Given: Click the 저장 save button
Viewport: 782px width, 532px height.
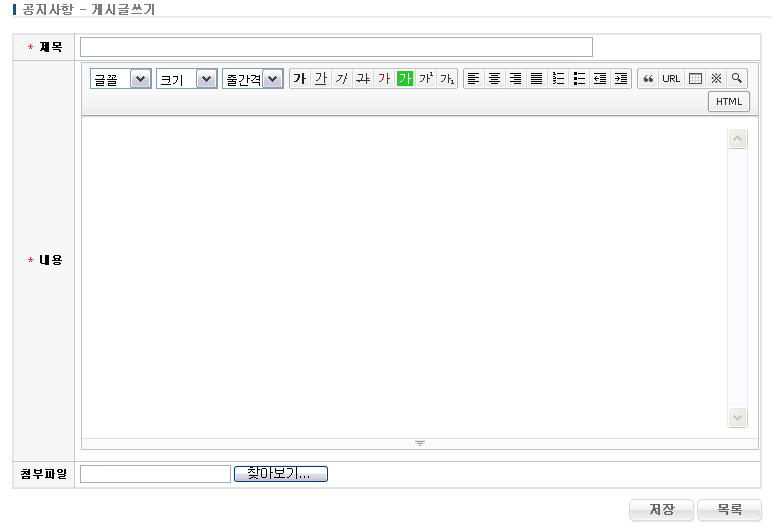Looking at the screenshot, I should pyautogui.click(x=661, y=510).
